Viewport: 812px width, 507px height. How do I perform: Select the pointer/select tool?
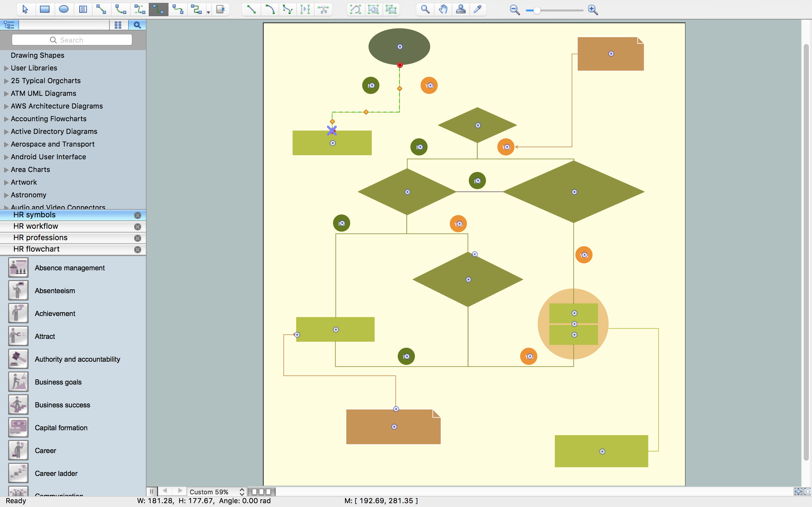tap(24, 10)
